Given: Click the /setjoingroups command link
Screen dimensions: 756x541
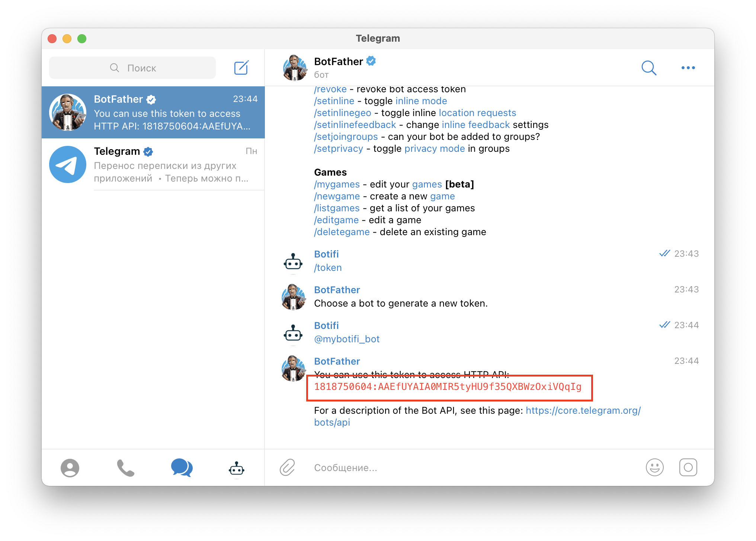Looking at the screenshot, I should (346, 137).
